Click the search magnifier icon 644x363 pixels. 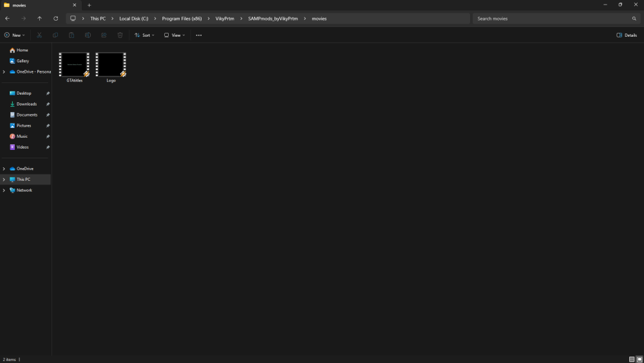(x=634, y=19)
